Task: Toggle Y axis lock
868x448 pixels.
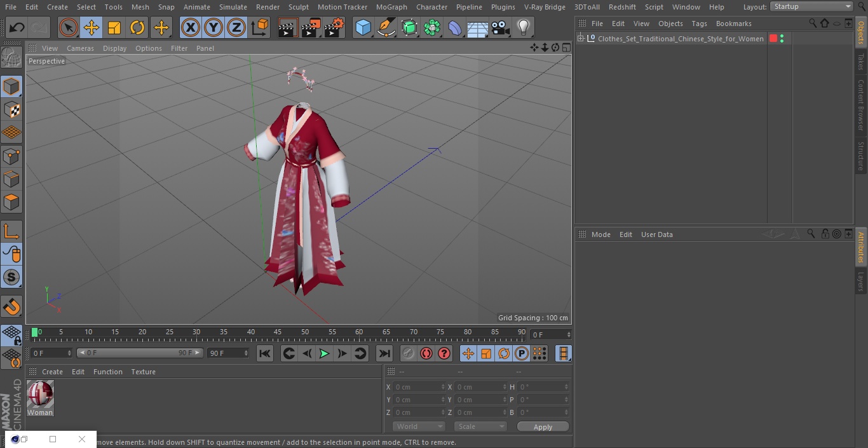Action: pos(214,27)
